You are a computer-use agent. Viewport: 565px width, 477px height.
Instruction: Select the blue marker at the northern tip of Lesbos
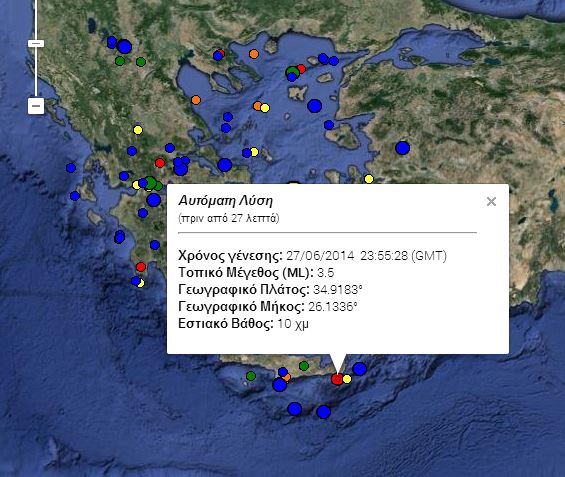(x=329, y=125)
